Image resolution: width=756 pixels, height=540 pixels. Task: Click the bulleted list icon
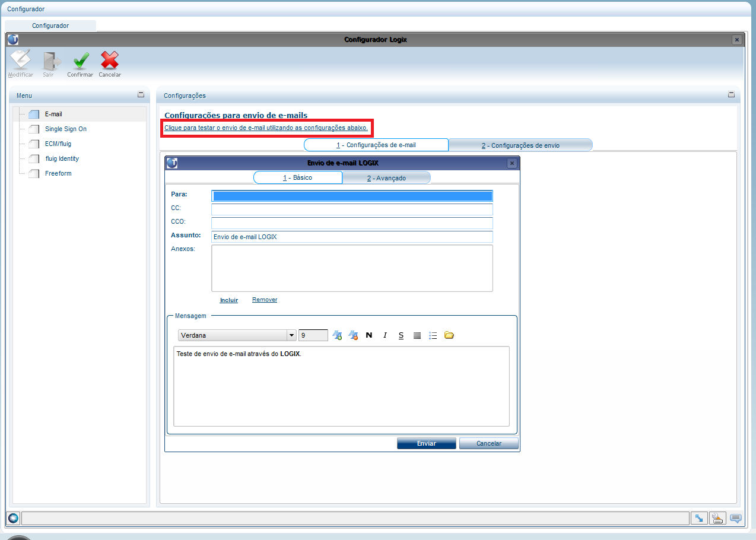(x=433, y=335)
